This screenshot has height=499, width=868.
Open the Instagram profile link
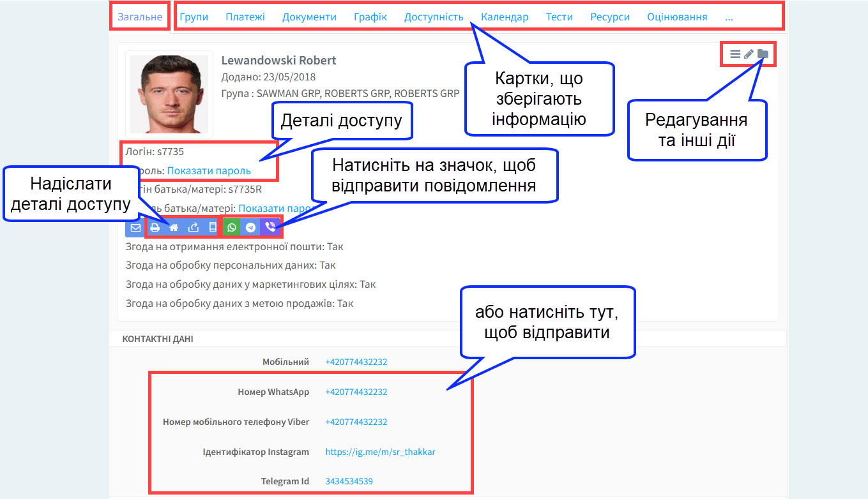[x=379, y=452]
